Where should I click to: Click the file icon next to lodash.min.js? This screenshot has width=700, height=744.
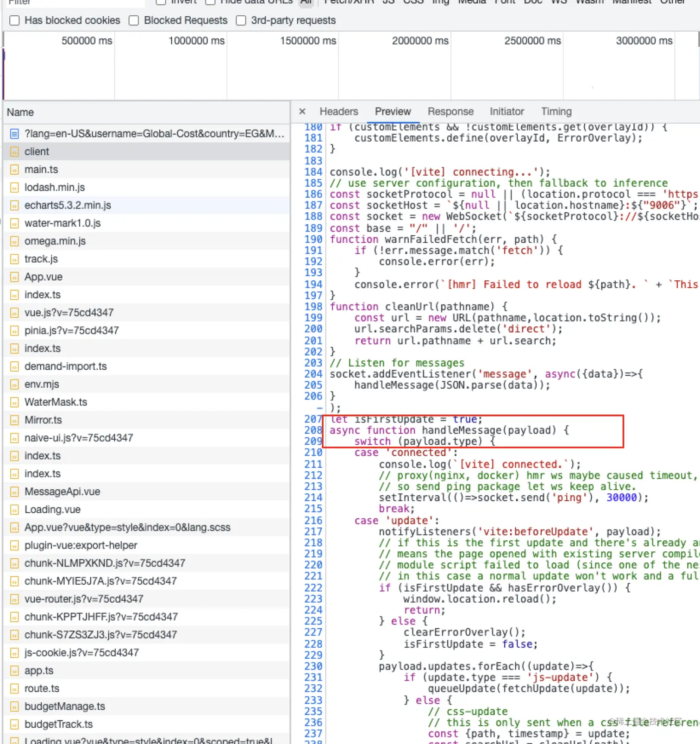(x=14, y=188)
